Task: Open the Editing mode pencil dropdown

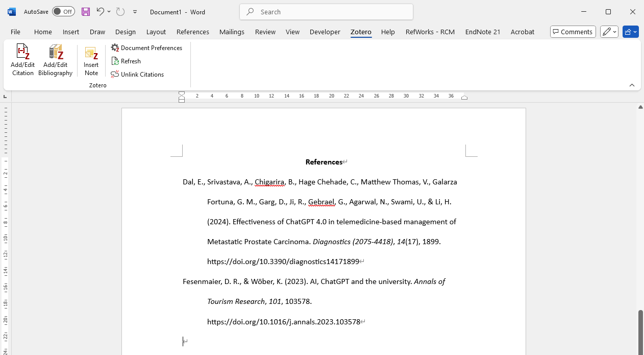Action: (x=609, y=32)
